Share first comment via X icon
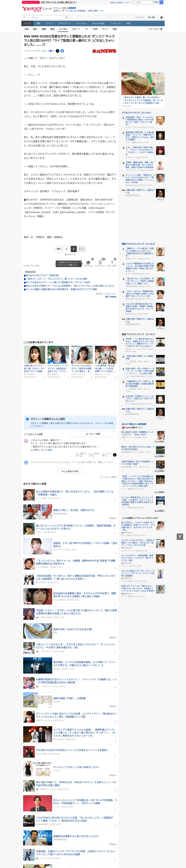Image resolution: width=186 pixels, height=868 pixels. [114, 455]
